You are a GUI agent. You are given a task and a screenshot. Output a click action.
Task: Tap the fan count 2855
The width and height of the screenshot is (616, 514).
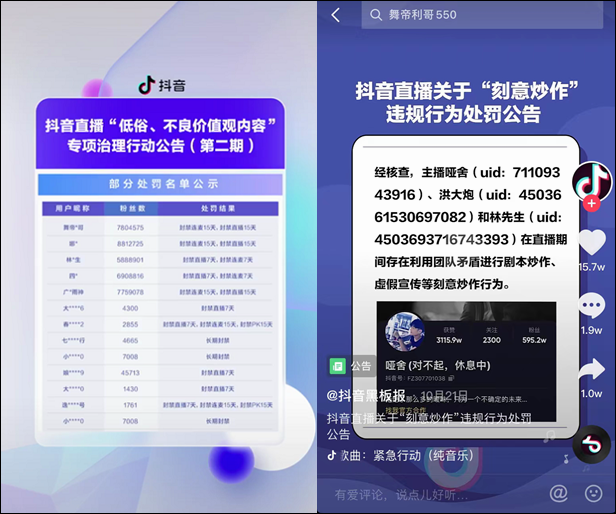(x=130, y=324)
